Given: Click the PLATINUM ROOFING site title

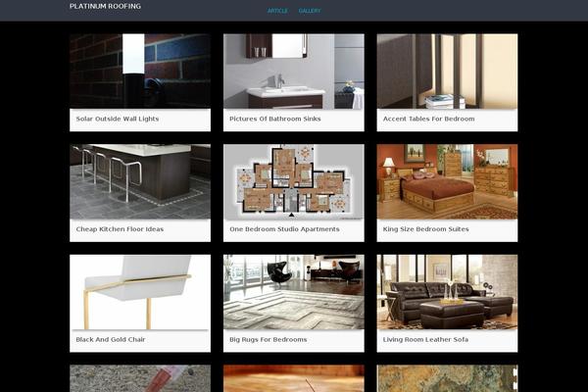Looking at the screenshot, I should tap(106, 6).
